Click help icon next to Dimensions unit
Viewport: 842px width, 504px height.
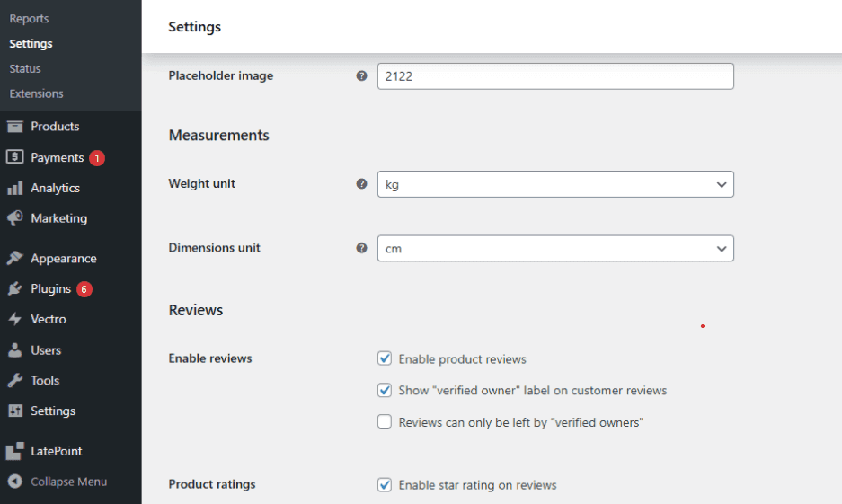click(362, 248)
